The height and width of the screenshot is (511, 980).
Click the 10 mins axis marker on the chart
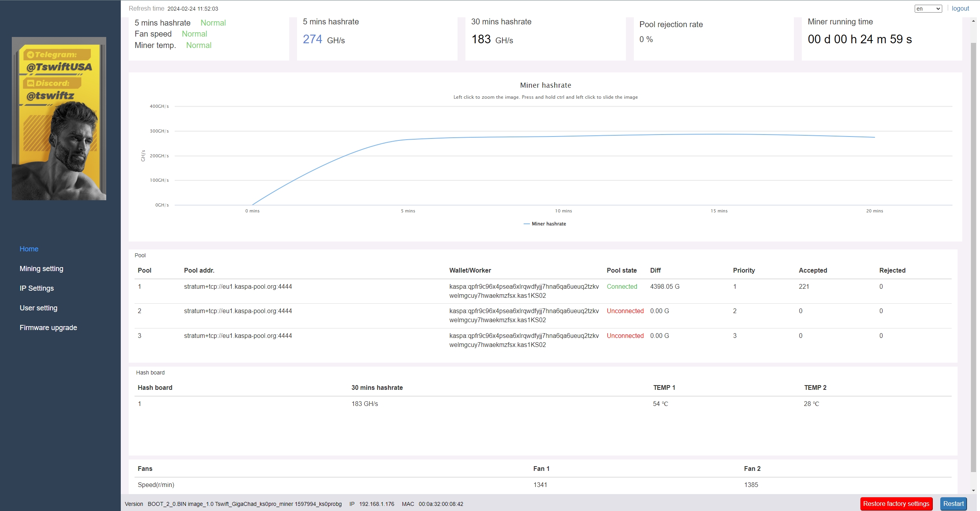pos(563,211)
